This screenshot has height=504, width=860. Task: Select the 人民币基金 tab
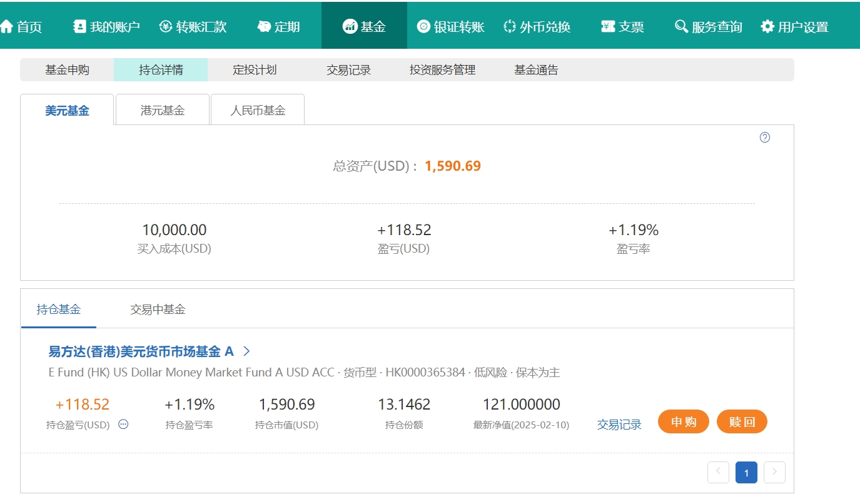258,111
